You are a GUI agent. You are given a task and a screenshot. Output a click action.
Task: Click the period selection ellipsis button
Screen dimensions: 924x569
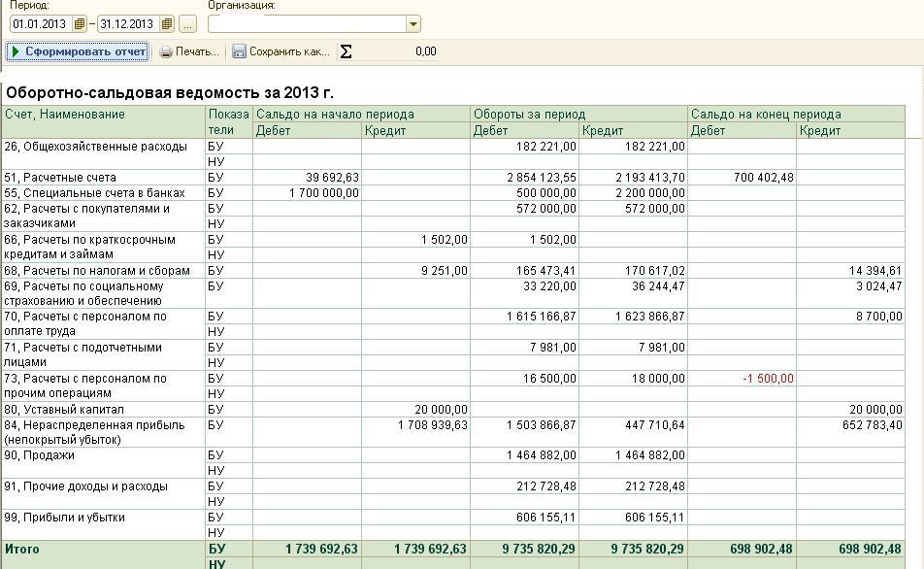[188, 24]
